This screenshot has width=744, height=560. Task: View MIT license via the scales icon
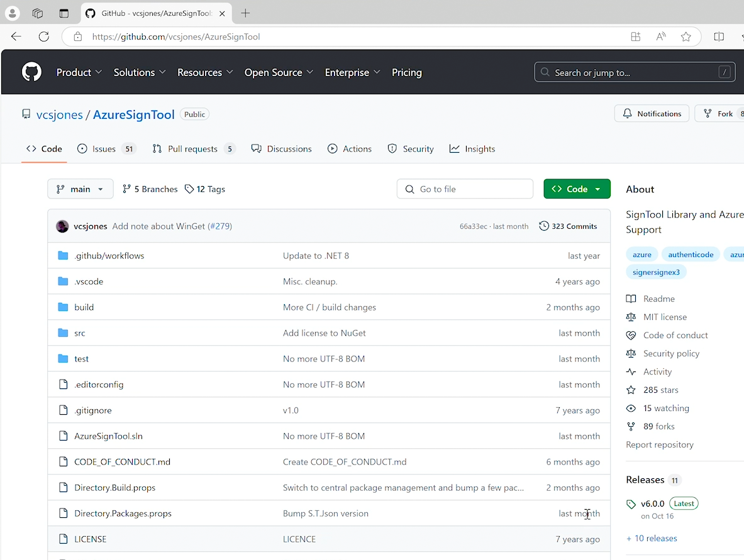631,317
